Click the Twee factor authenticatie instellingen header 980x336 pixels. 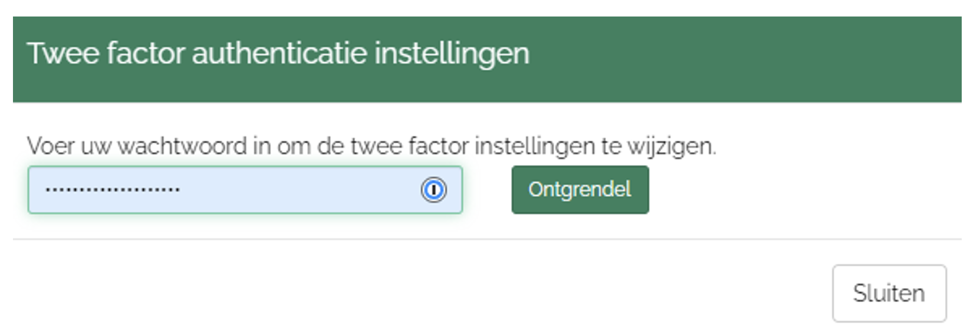pyautogui.click(x=278, y=53)
